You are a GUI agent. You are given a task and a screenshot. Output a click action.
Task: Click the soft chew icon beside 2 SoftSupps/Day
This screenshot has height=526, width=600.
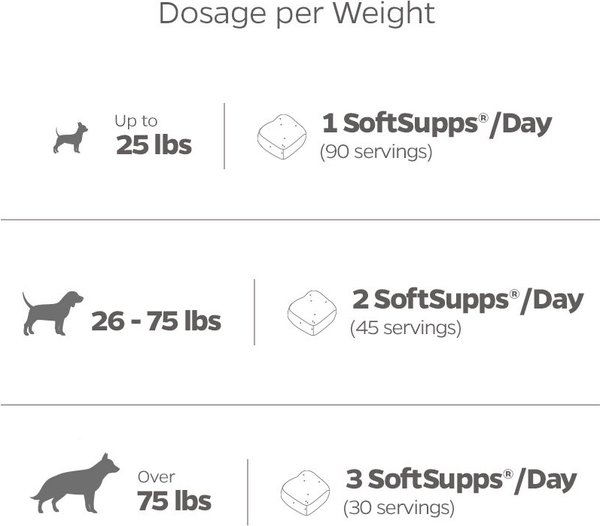click(x=312, y=312)
